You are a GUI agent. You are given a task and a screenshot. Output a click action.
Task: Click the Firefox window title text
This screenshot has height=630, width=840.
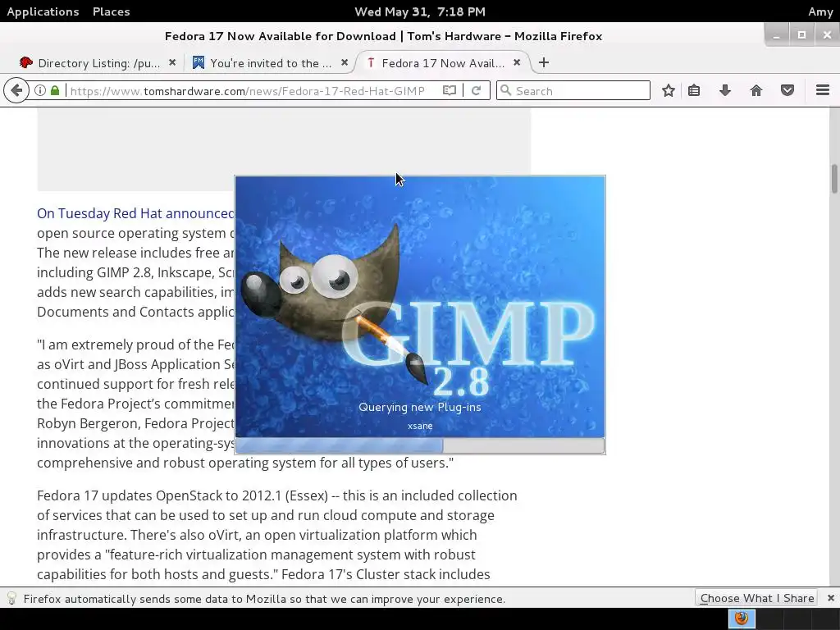tap(384, 36)
